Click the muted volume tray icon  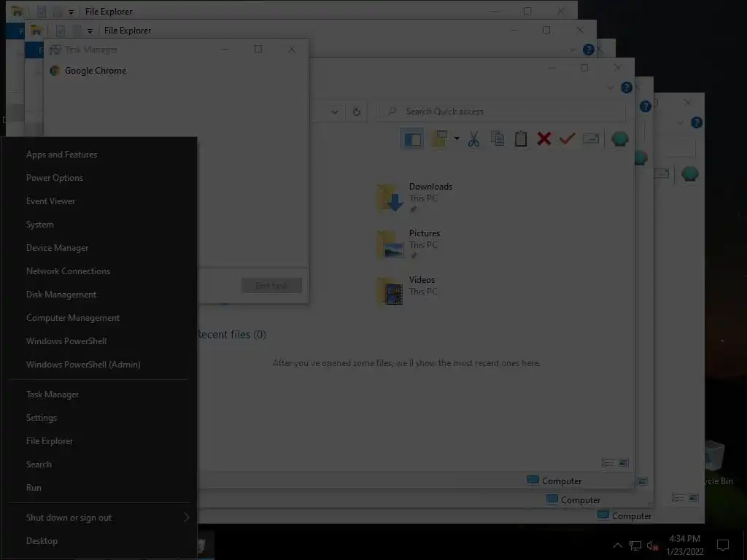pos(652,545)
